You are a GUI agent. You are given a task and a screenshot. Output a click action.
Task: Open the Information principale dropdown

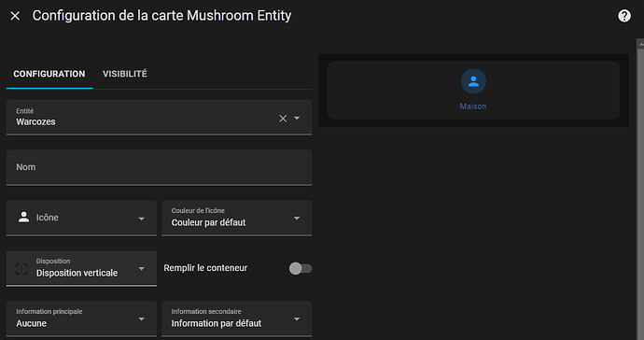point(81,319)
